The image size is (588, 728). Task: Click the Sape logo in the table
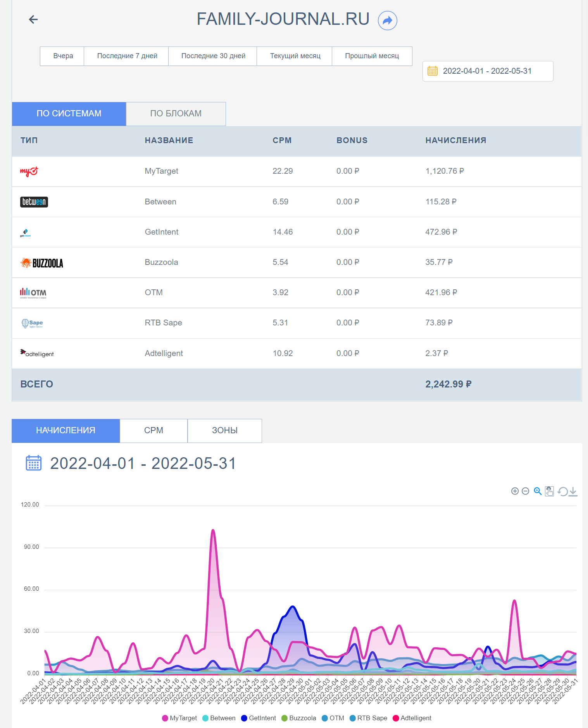tap(32, 323)
